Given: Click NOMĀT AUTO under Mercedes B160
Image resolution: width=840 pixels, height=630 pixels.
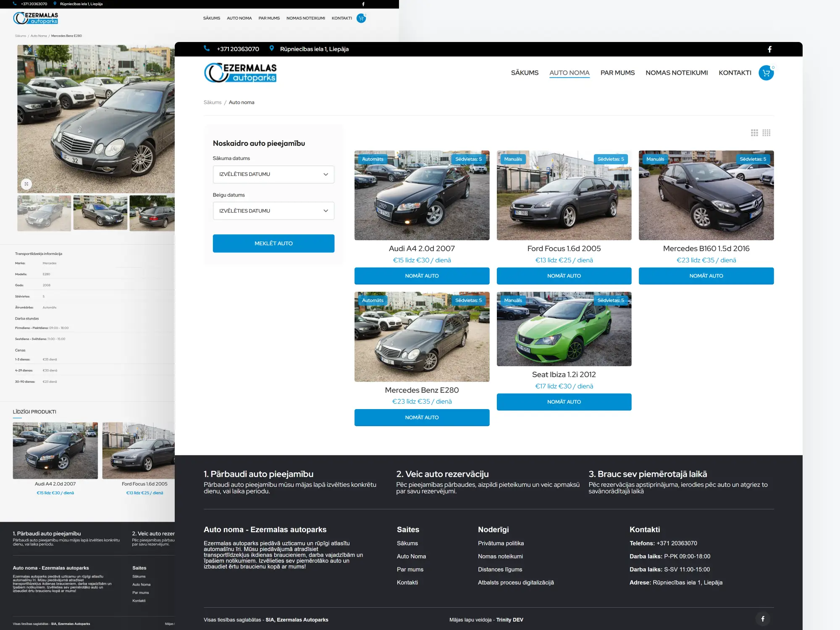Looking at the screenshot, I should (x=706, y=276).
